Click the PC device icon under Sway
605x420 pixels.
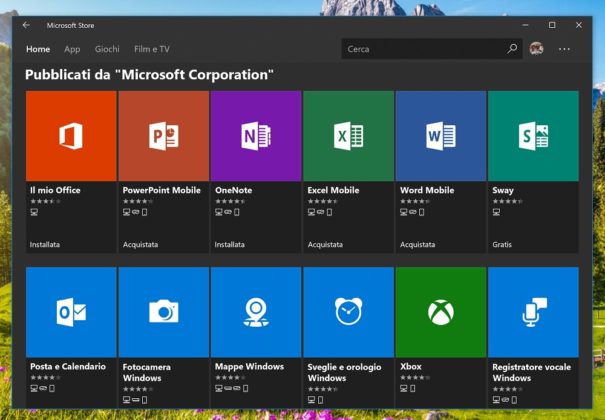pyautogui.click(x=496, y=212)
